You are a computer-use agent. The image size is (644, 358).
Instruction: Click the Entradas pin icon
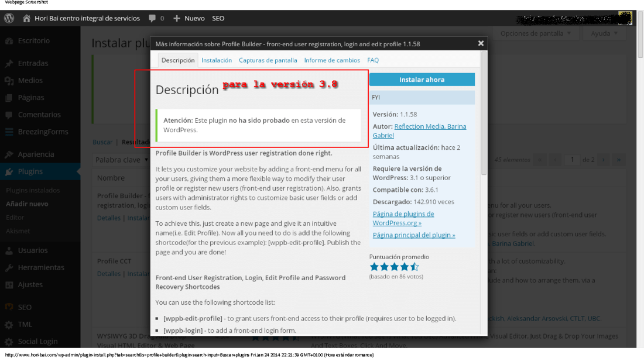9,63
